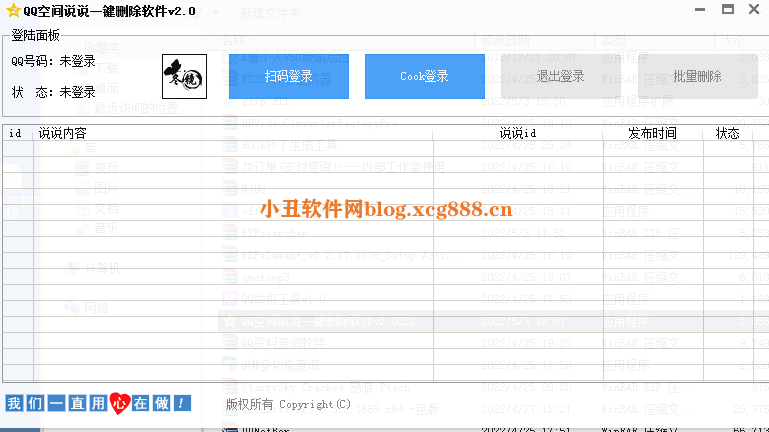The width and height of the screenshot is (769, 432).
Task: Close the QQ空间说说一键删除软件 window
Action: click(x=754, y=9)
